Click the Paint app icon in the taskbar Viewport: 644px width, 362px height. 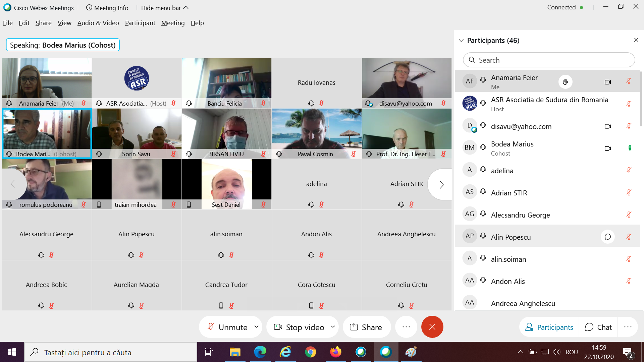click(411, 352)
